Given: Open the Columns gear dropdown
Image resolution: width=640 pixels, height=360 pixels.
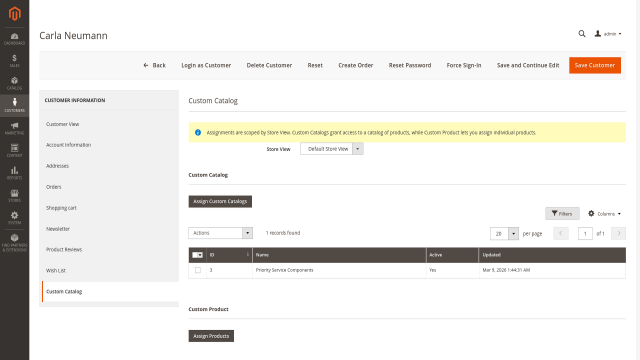Looking at the screenshot, I should point(604,213).
